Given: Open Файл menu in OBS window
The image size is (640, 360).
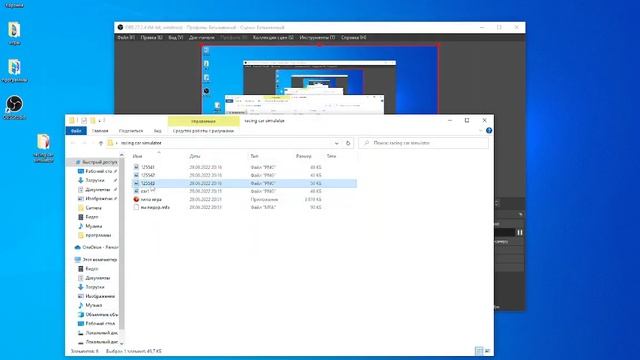Looking at the screenshot, I should coord(126,38).
